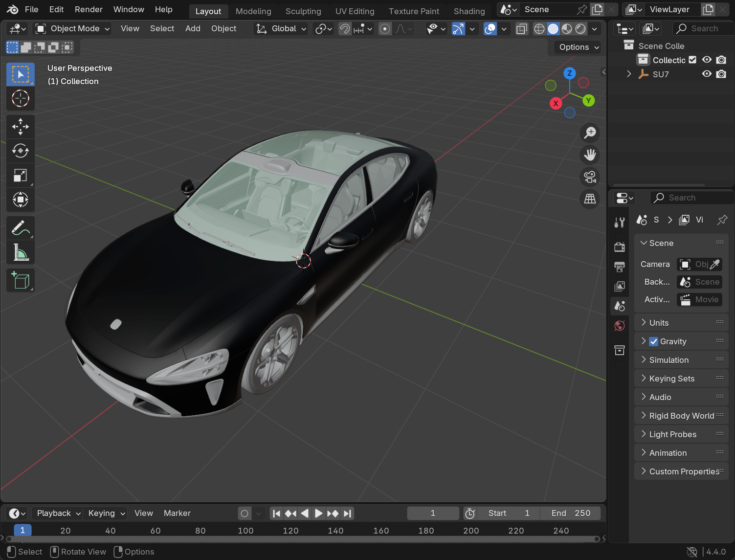Select the Rotate tool
This screenshot has height=560, width=735.
[x=20, y=151]
